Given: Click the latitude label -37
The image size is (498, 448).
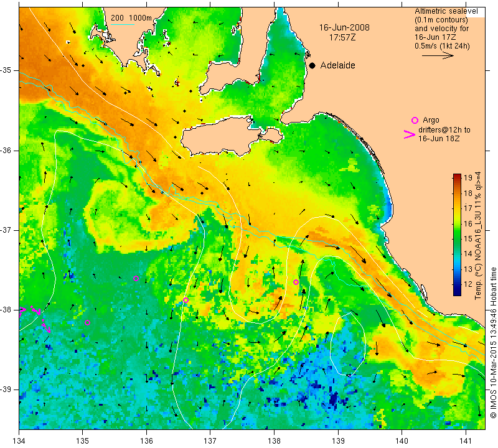Looking at the screenshot, I should coord(6,230).
